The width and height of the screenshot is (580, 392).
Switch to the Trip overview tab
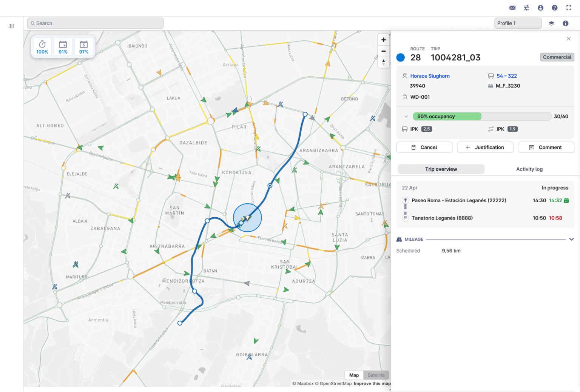coord(441,169)
